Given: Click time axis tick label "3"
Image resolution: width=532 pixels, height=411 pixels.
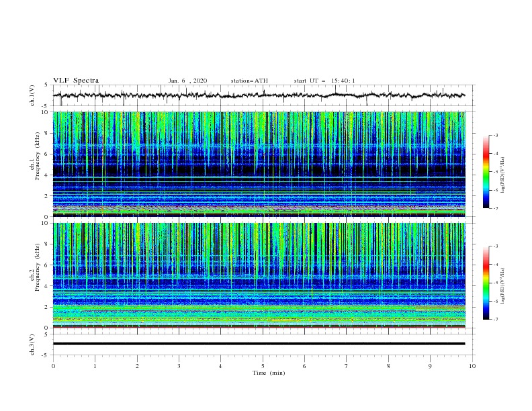Looking at the screenshot, I should tap(179, 366).
